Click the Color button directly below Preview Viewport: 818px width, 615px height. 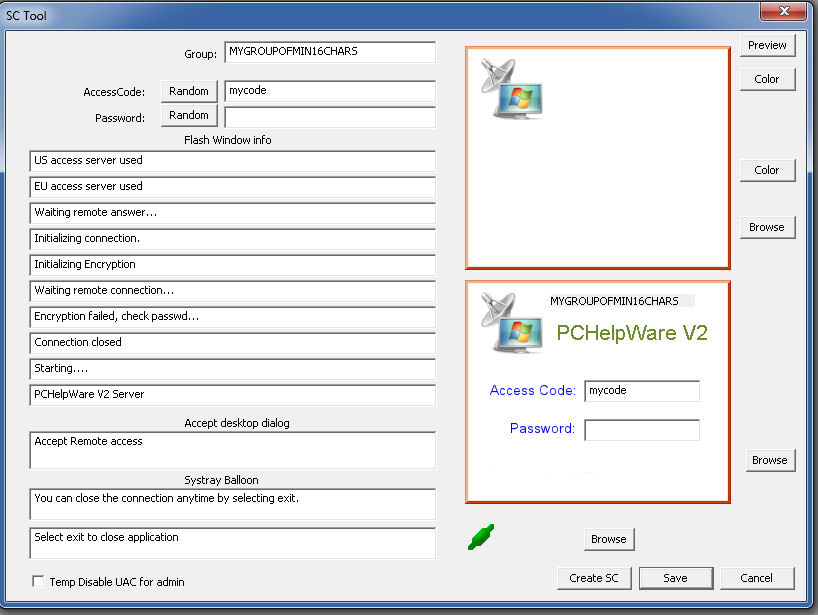[x=767, y=79]
